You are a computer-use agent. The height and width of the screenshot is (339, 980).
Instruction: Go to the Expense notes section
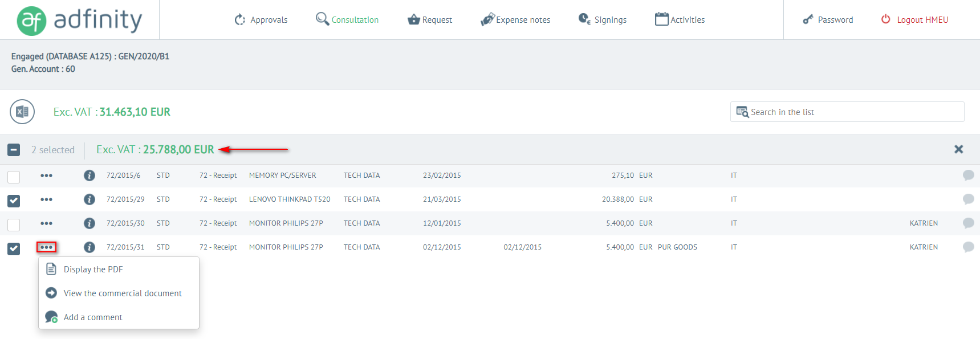pos(516,20)
